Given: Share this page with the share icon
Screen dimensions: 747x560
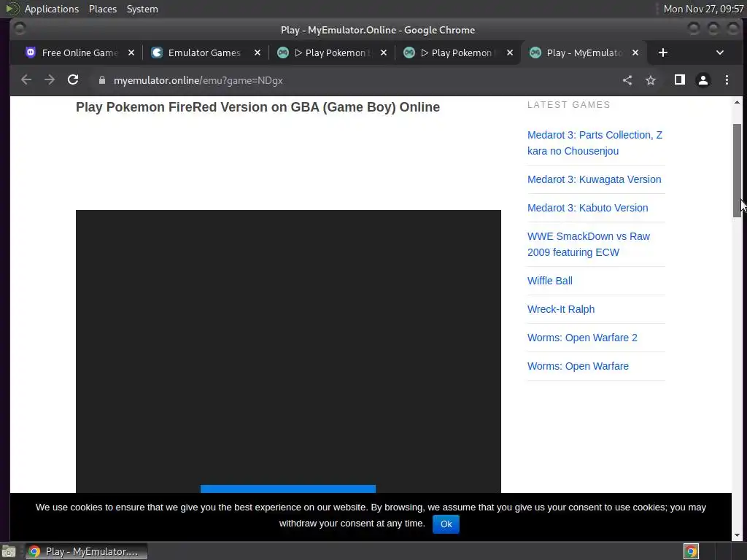Looking at the screenshot, I should (627, 80).
